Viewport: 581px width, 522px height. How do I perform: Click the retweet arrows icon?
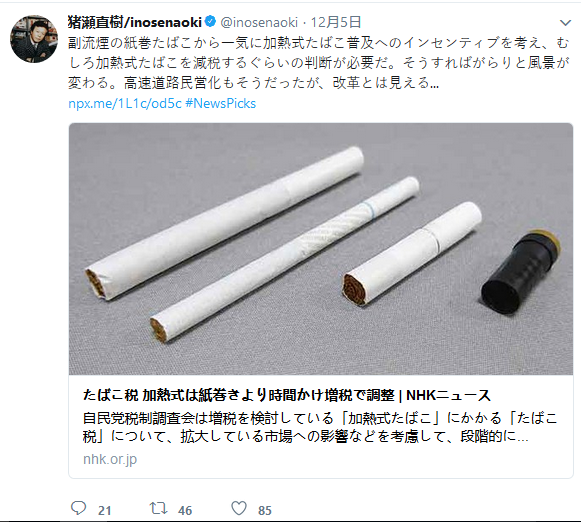coord(158,508)
